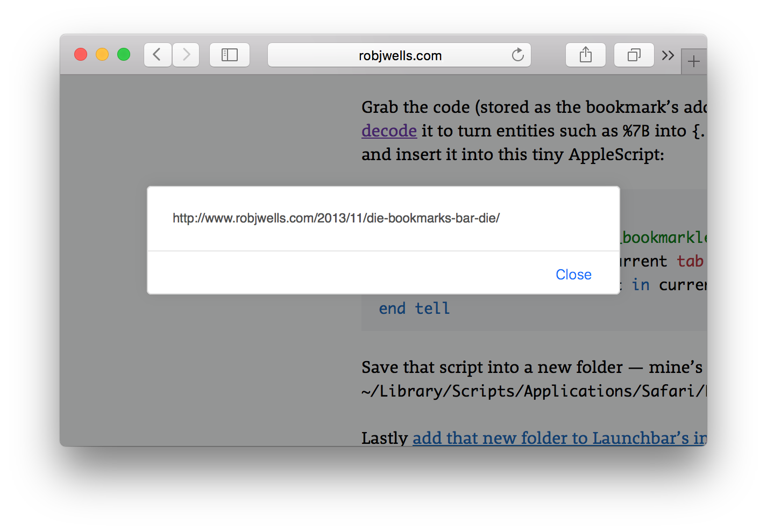The height and width of the screenshot is (532, 767).
Task: Click the red close window button
Action: point(81,55)
